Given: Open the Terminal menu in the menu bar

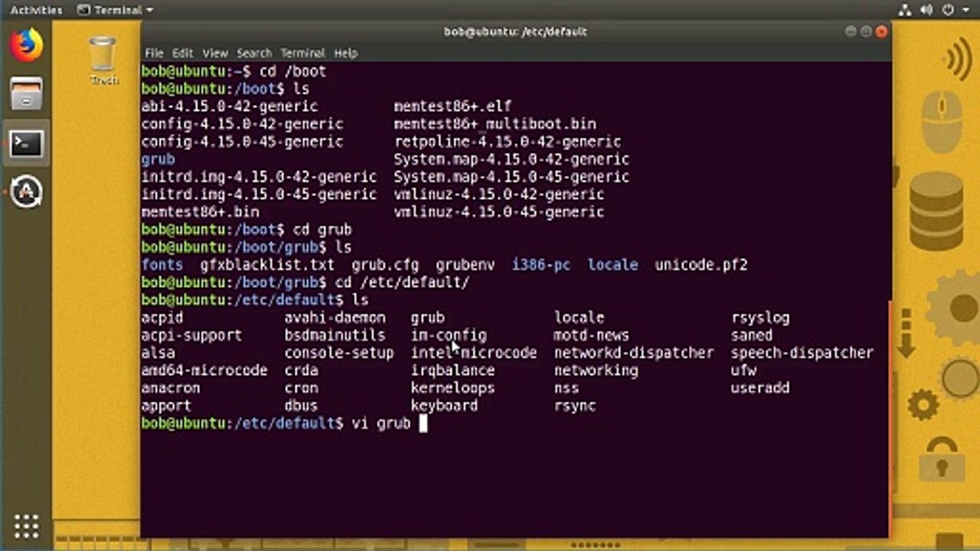Looking at the screenshot, I should tap(302, 53).
